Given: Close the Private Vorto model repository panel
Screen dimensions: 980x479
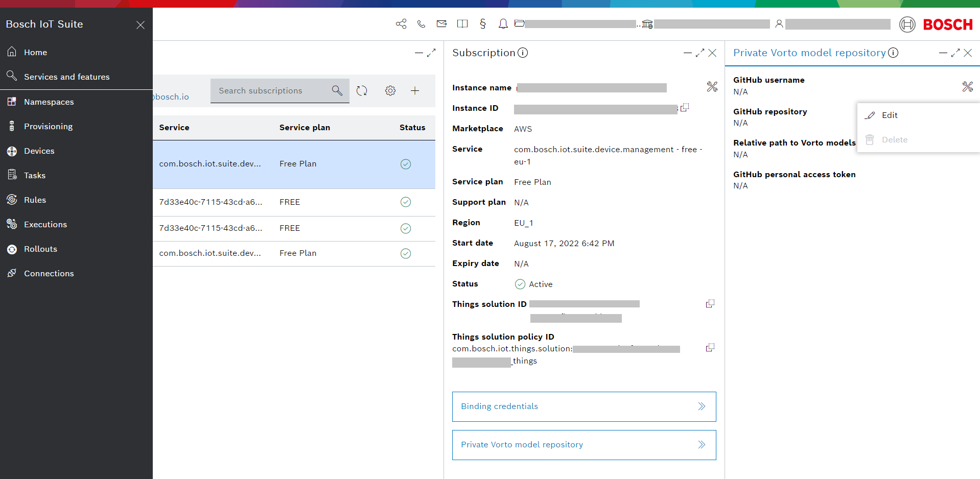Looking at the screenshot, I should click(x=968, y=53).
